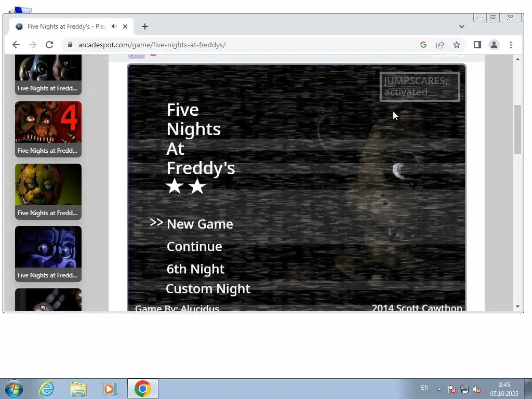Click the Show desktop strip
Image resolution: width=532 pixels, height=399 pixels.
tap(529, 389)
